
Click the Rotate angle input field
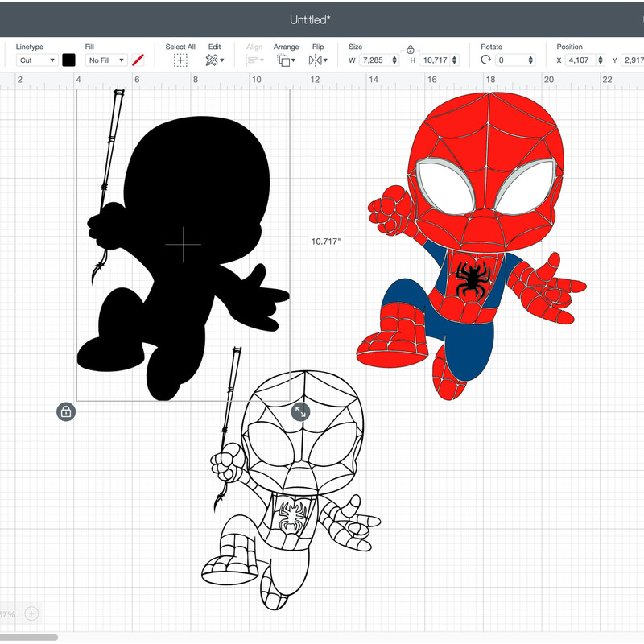point(510,60)
